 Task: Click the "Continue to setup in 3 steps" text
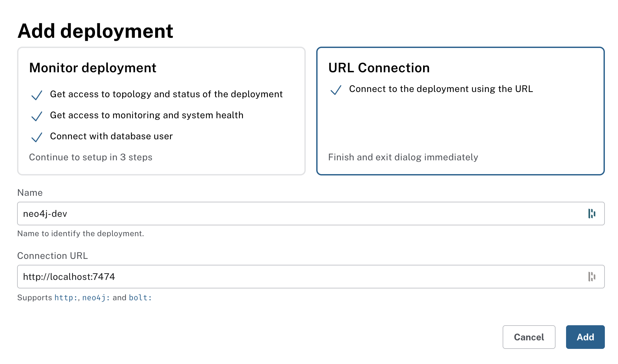pos(91,157)
